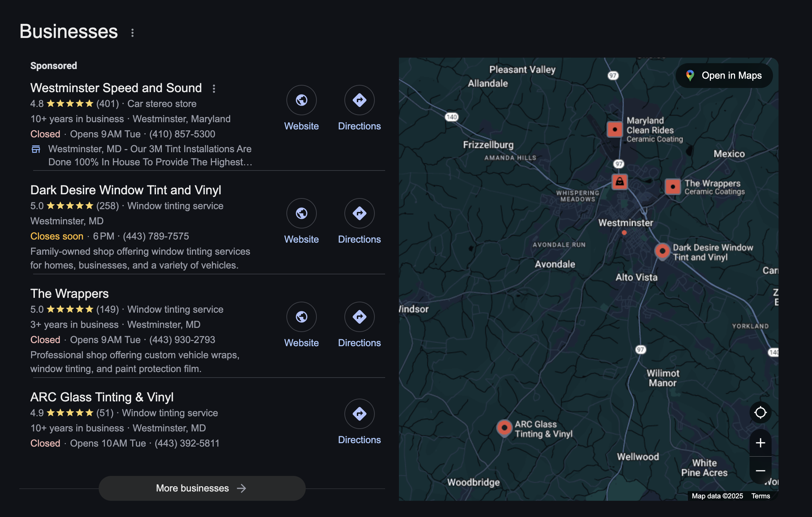Click Westminster 3M Tint Installations ad text
812x517 pixels.
pos(150,156)
